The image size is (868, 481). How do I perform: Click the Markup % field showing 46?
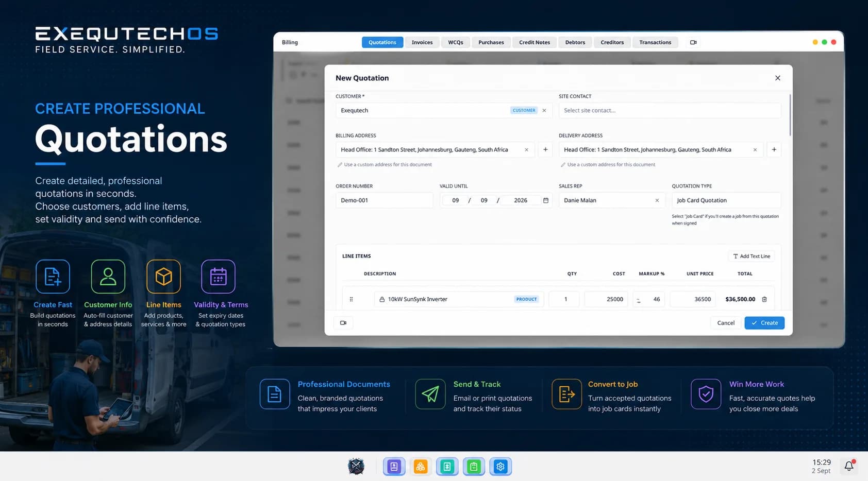point(649,299)
